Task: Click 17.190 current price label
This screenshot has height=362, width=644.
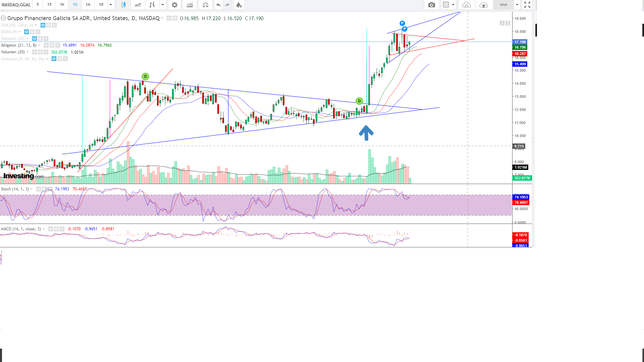Action: [x=520, y=42]
